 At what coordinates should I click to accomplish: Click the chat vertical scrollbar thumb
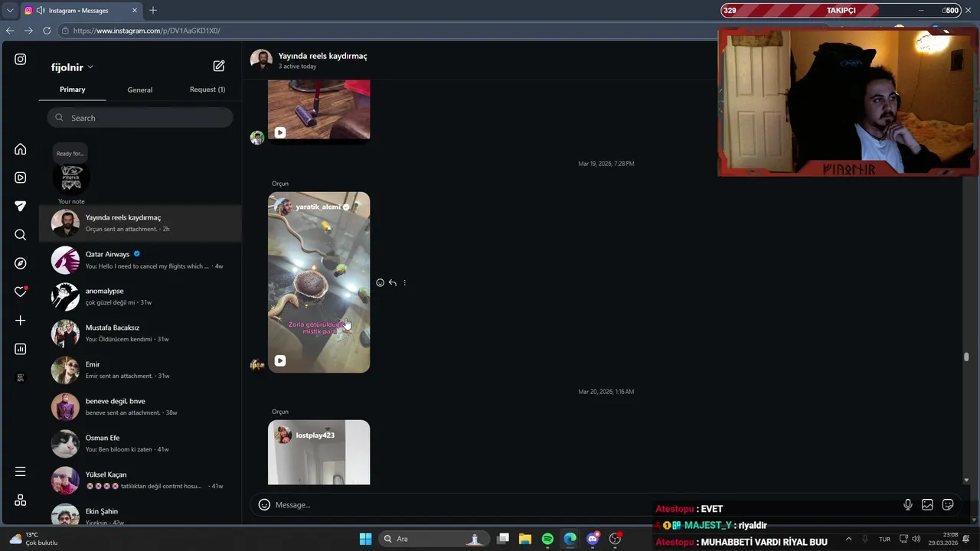click(966, 357)
